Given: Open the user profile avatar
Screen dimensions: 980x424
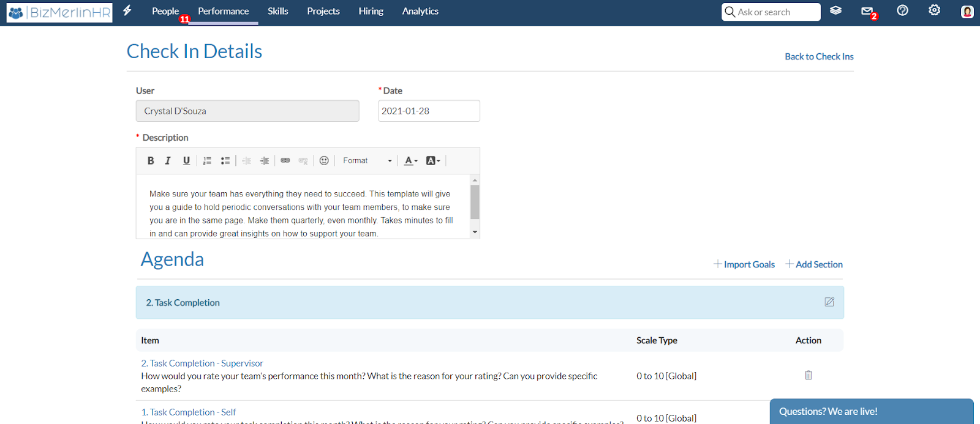Looking at the screenshot, I should pyautogui.click(x=967, y=12).
